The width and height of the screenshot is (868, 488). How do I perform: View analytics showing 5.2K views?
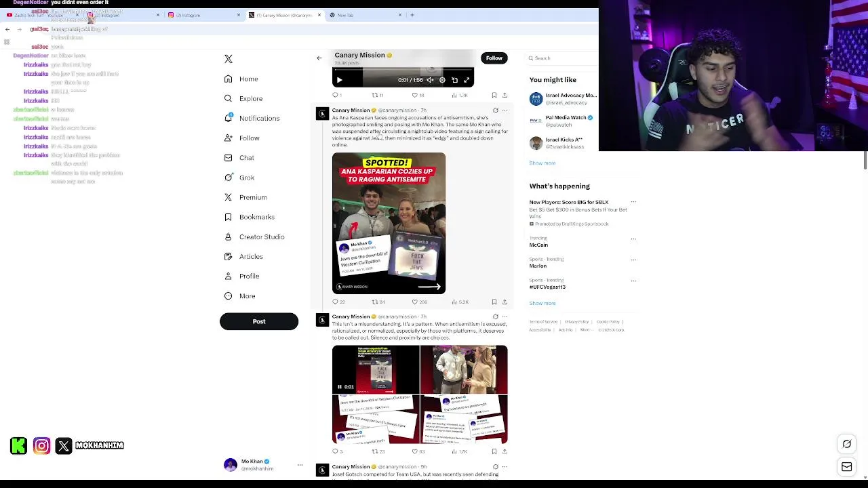click(460, 302)
